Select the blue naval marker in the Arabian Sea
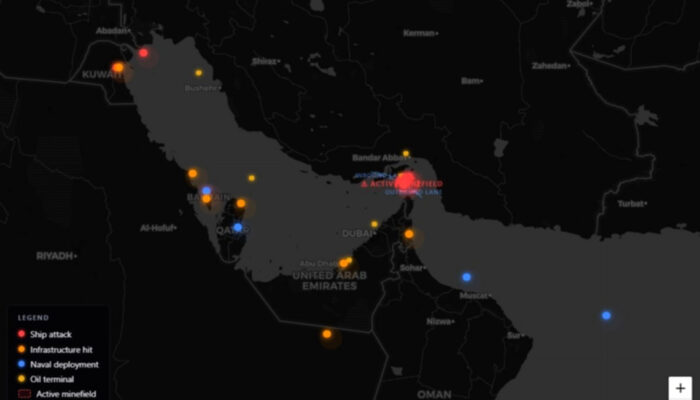Image resolution: width=700 pixels, height=400 pixels. (x=606, y=316)
